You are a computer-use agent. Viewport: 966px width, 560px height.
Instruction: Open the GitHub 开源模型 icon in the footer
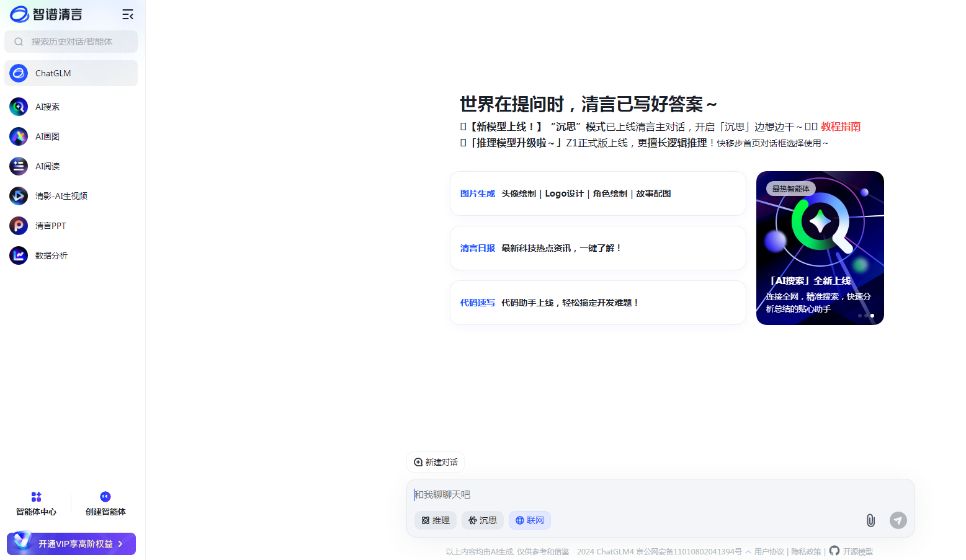pos(834,551)
